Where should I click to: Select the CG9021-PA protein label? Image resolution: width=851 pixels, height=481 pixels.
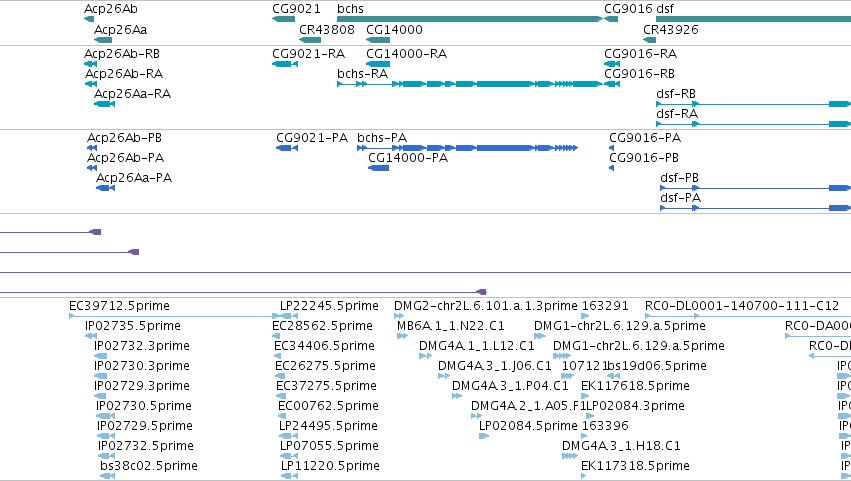[x=312, y=137]
